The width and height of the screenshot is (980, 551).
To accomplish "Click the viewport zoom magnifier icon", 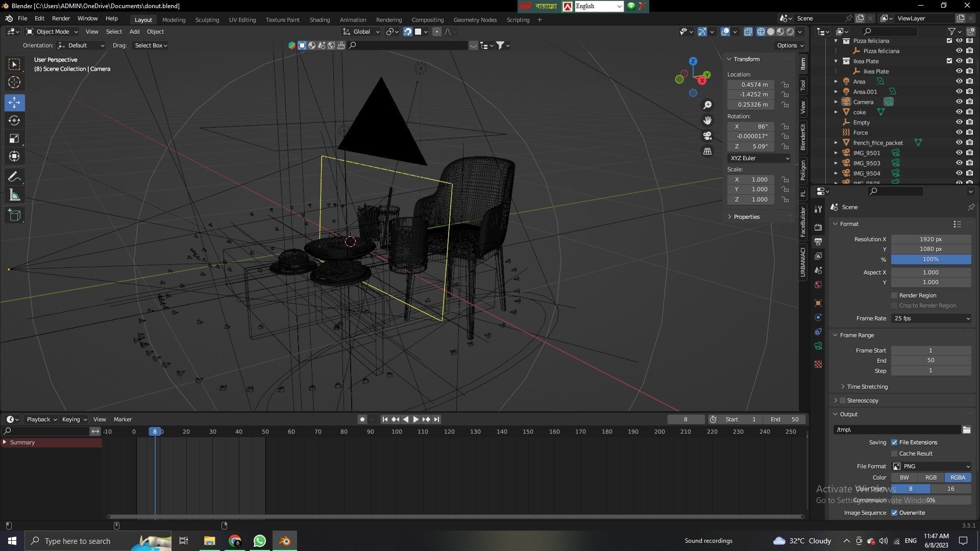I will 707,105.
